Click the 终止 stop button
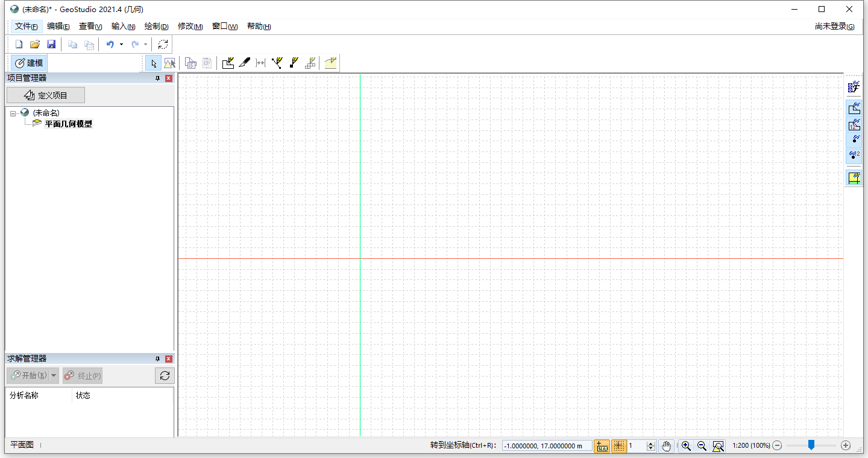Screen dimensions: 868x458 [x=83, y=375]
